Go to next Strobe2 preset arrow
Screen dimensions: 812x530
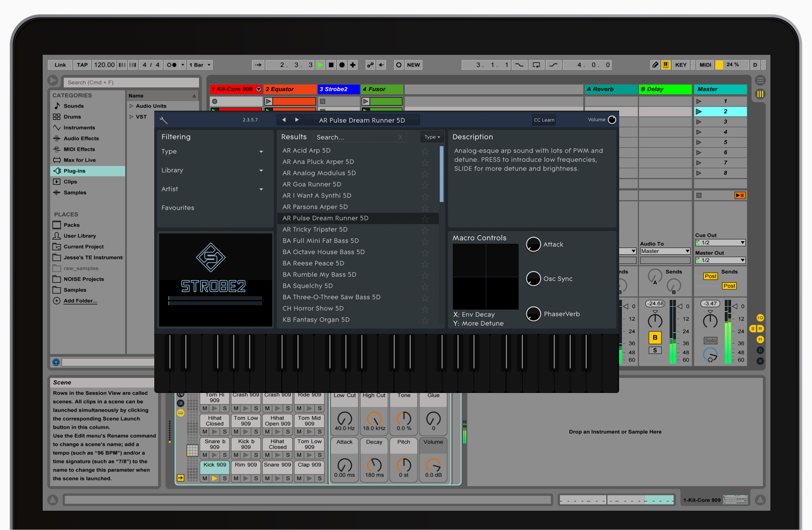click(x=297, y=120)
